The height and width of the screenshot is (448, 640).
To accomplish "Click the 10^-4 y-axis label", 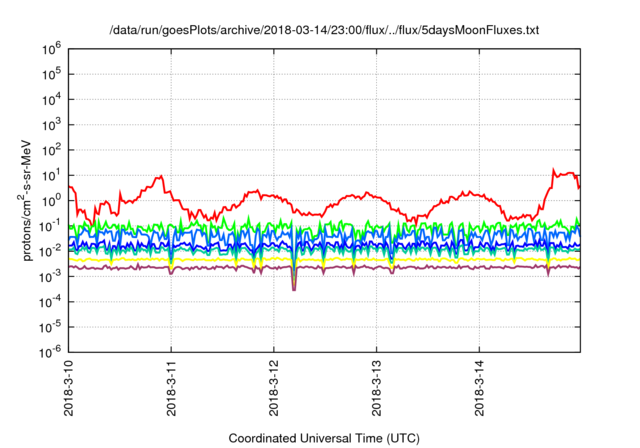I will click(x=50, y=303).
